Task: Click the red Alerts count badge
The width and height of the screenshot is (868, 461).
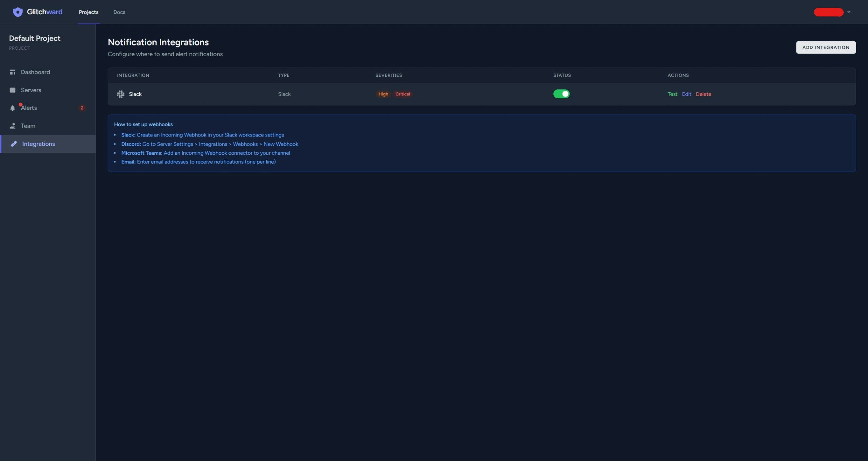Action: pos(82,108)
